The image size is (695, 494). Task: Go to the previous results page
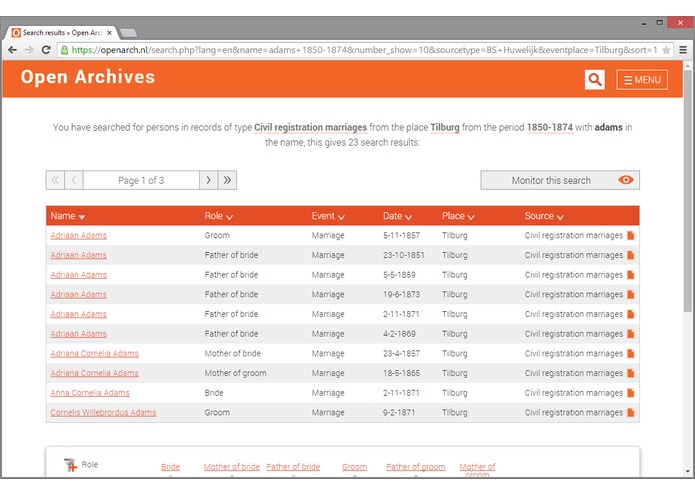(74, 180)
